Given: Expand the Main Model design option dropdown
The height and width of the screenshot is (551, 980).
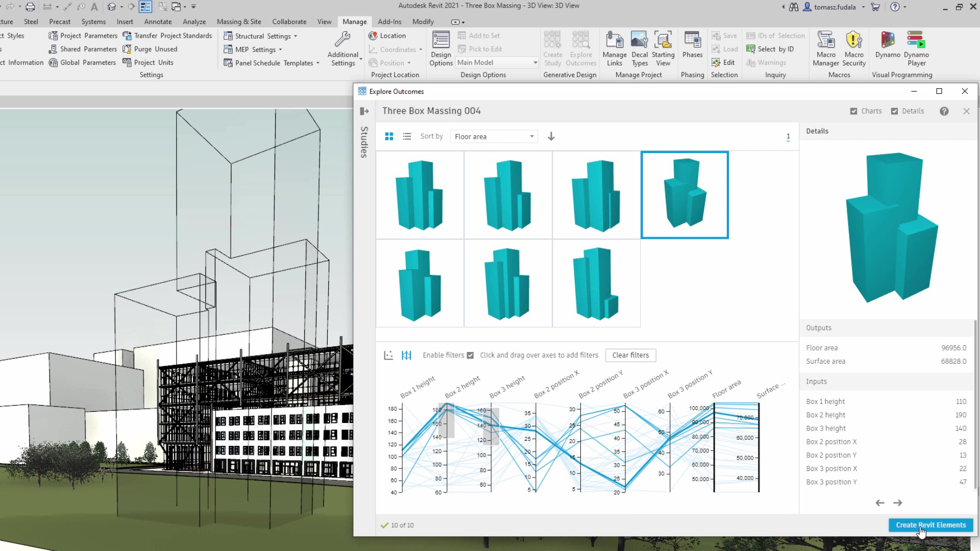Looking at the screenshot, I should 535,63.
